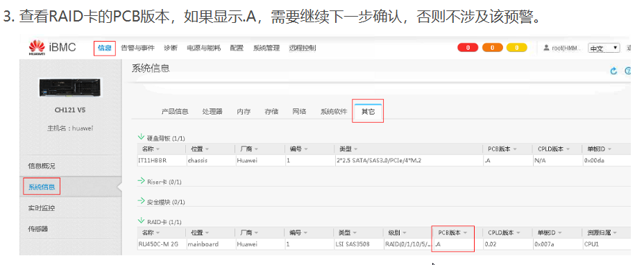
Task: Sort by 位置 column in 硬盘背板 table
Action: tap(200, 148)
